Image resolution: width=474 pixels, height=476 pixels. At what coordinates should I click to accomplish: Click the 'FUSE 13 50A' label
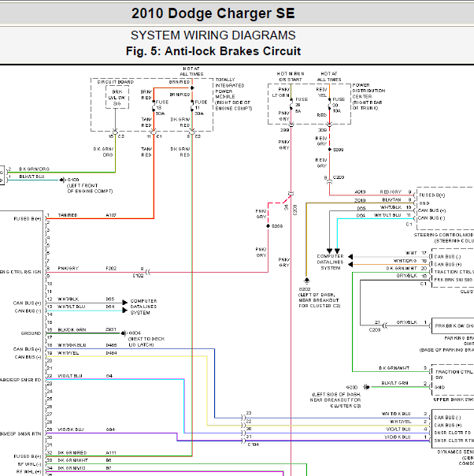pos(162,108)
